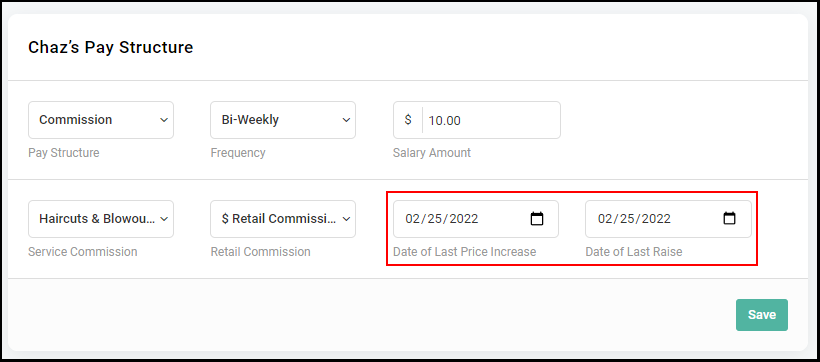The height and width of the screenshot is (362, 820).
Task: Select the year in Date of Last Raise
Action: coord(656,219)
